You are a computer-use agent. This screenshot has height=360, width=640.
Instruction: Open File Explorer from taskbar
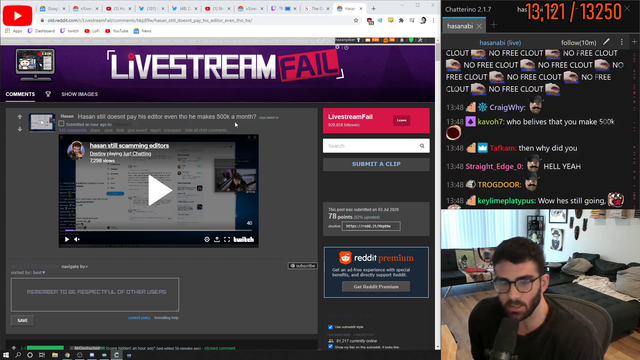pos(55,355)
